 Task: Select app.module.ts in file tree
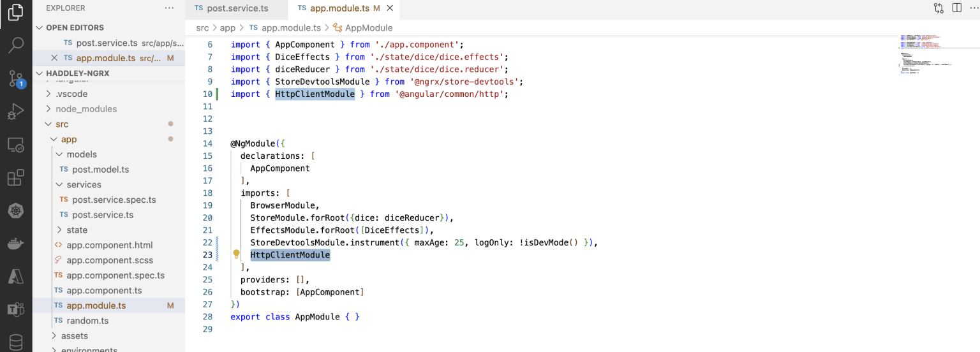[96, 305]
